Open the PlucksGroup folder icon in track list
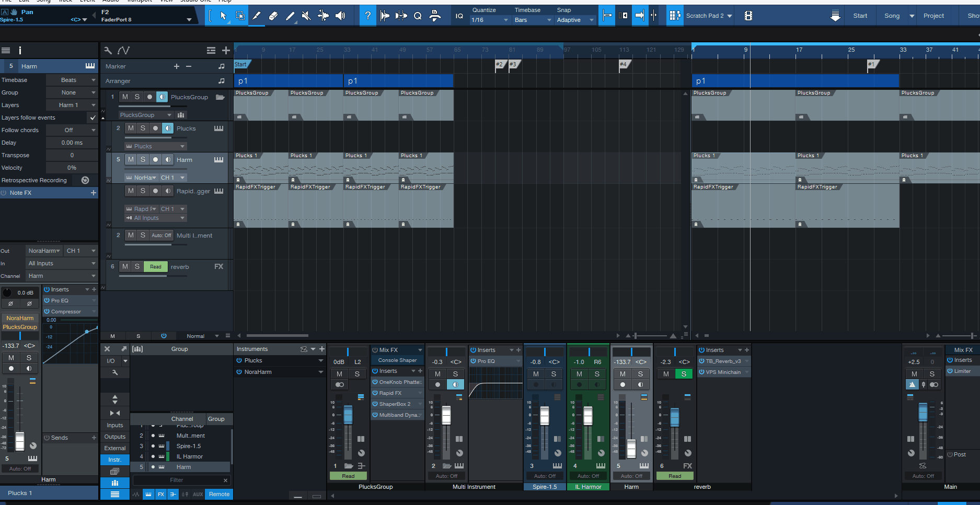 click(220, 97)
